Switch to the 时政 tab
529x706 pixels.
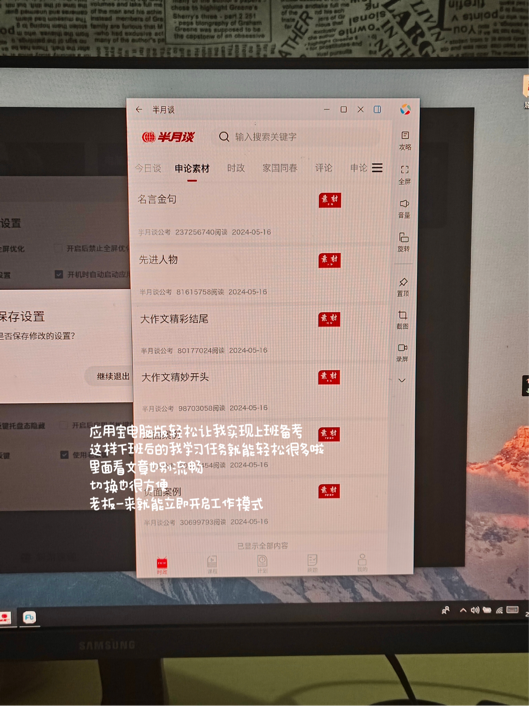click(x=236, y=168)
